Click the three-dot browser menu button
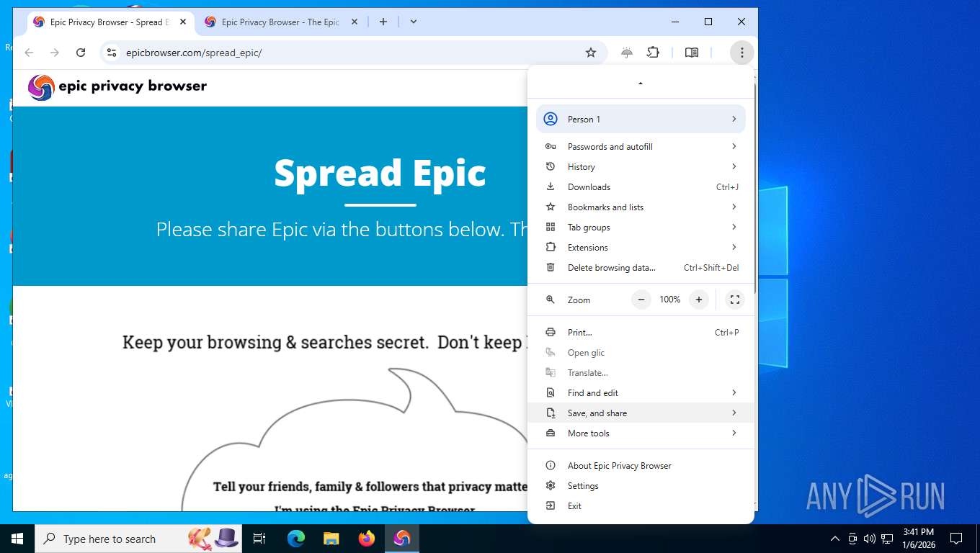980x553 pixels. click(741, 53)
